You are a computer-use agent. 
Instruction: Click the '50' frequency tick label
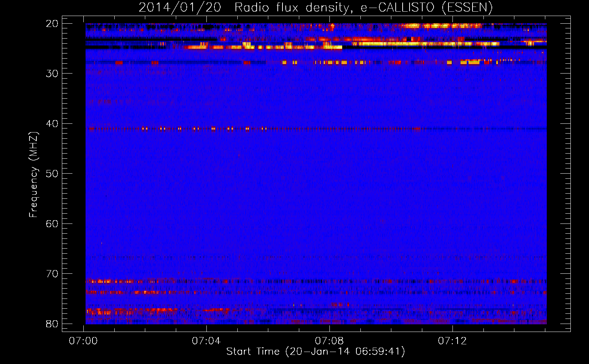coord(52,174)
